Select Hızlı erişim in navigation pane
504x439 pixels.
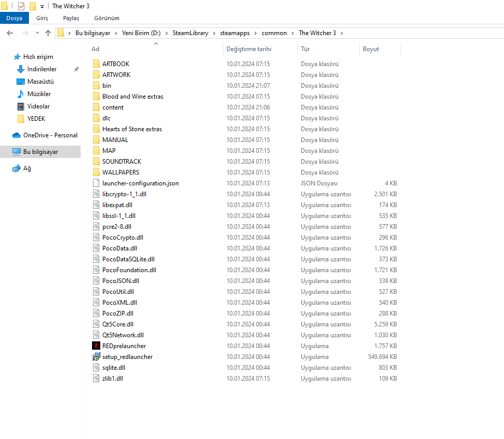point(38,57)
